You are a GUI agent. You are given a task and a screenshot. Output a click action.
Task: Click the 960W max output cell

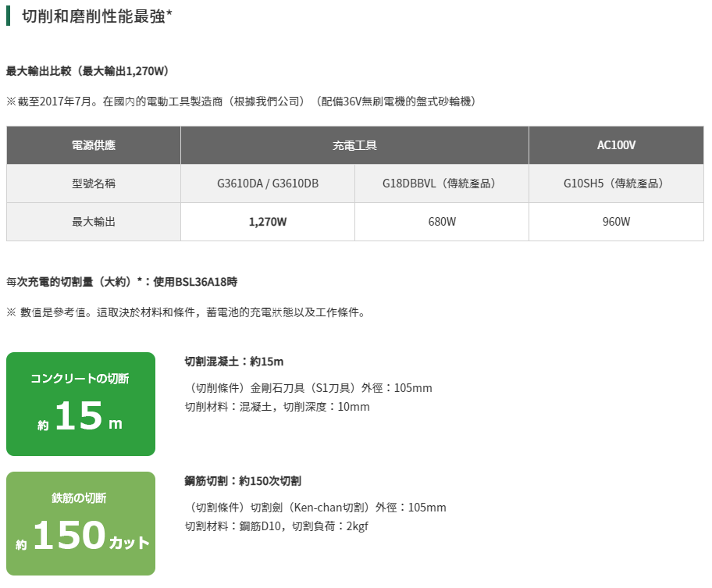tap(616, 222)
